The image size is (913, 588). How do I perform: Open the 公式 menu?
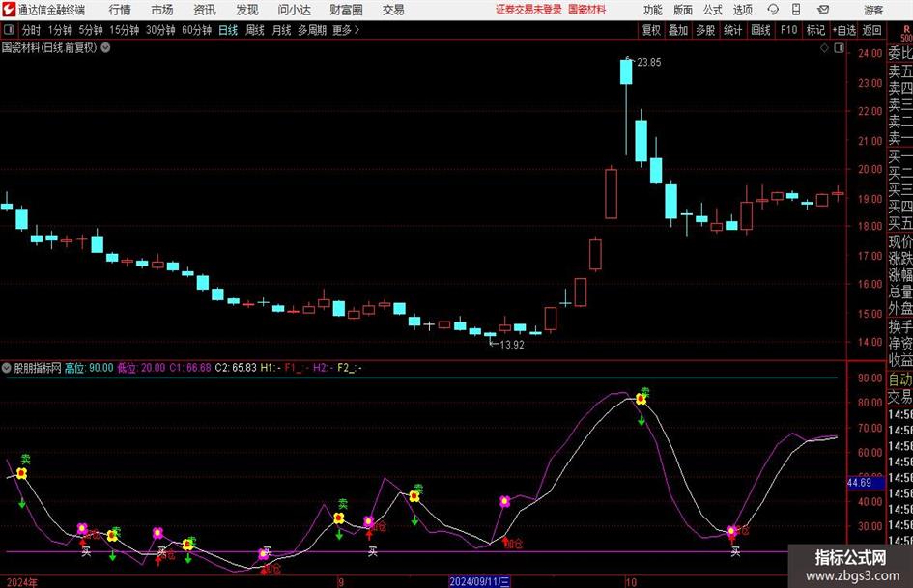coord(713,10)
